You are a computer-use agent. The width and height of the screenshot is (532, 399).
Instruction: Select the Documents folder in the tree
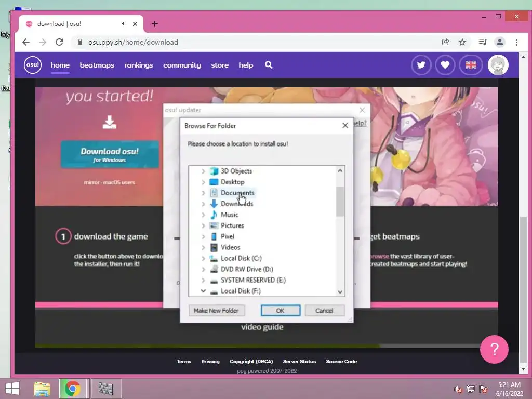click(237, 193)
